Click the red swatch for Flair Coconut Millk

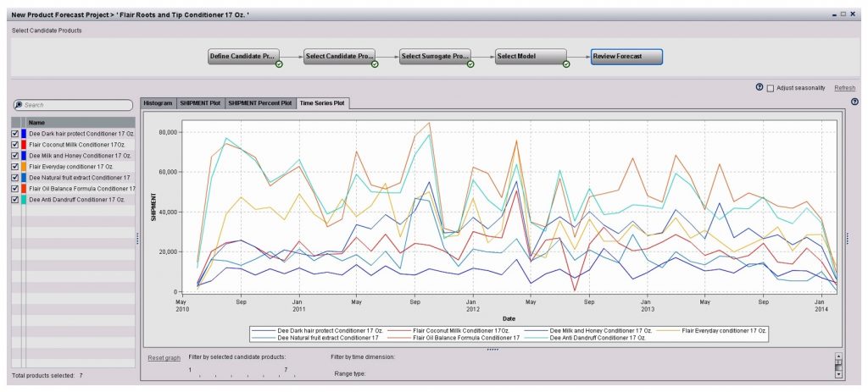click(x=24, y=145)
